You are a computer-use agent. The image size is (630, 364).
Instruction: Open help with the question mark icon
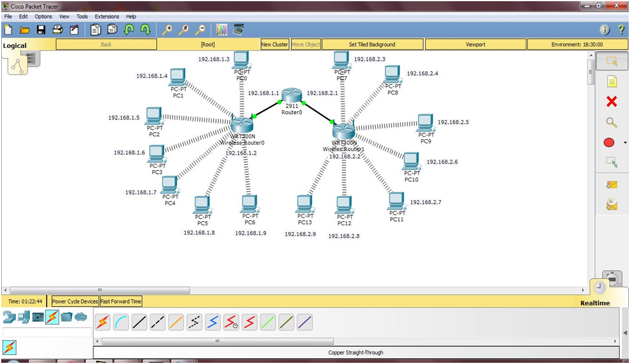[x=621, y=30]
